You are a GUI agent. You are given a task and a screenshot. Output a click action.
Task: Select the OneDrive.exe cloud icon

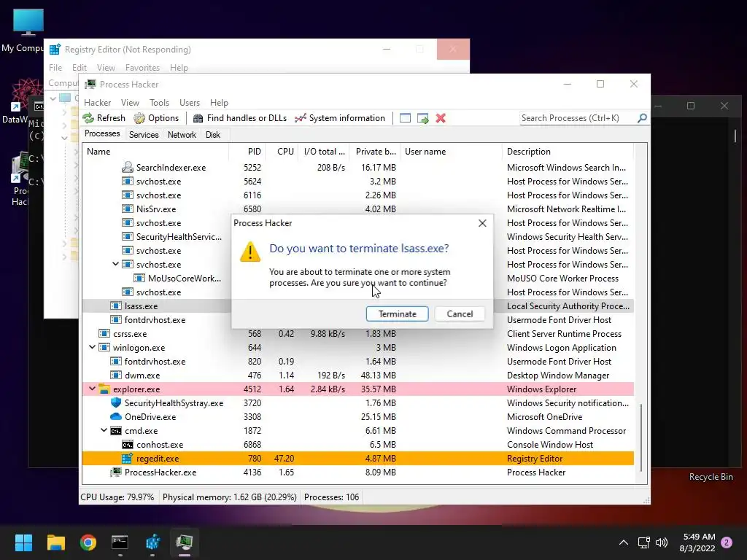tap(116, 416)
